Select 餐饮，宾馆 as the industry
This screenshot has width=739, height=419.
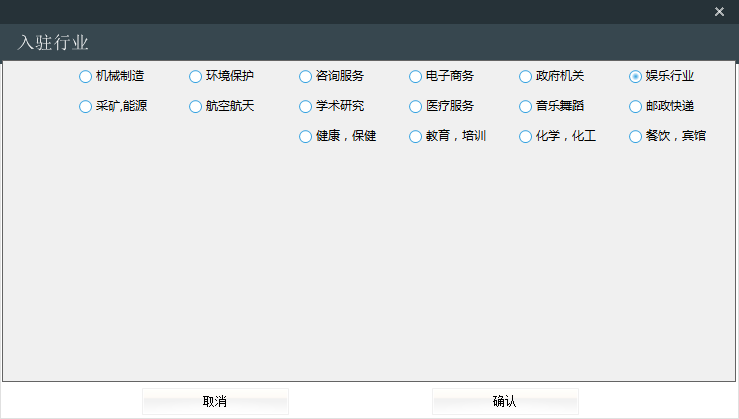[x=636, y=136]
